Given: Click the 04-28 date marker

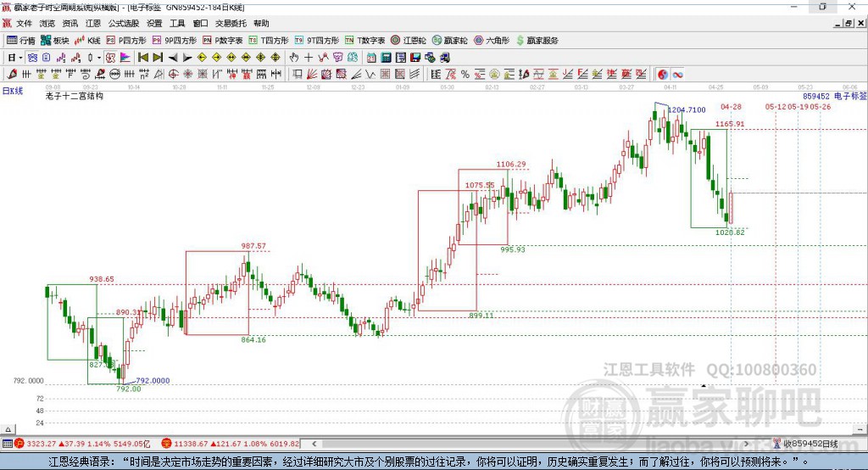Looking at the screenshot, I should click(731, 106).
